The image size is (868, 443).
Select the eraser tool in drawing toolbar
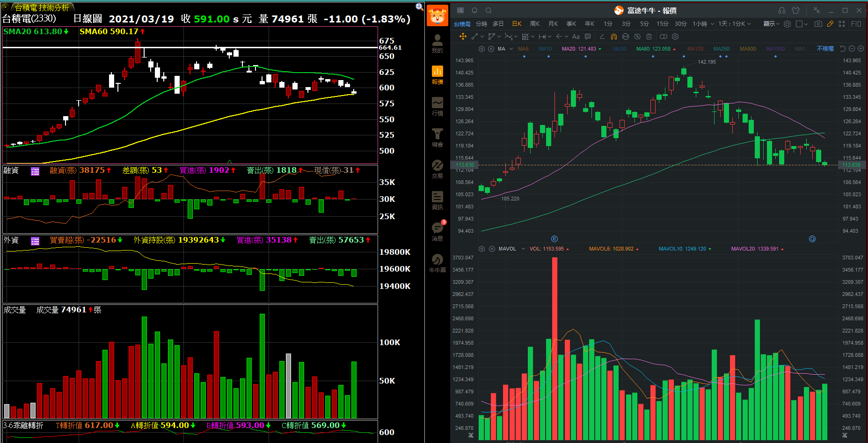pyautogui.click(x=602, y=37)
